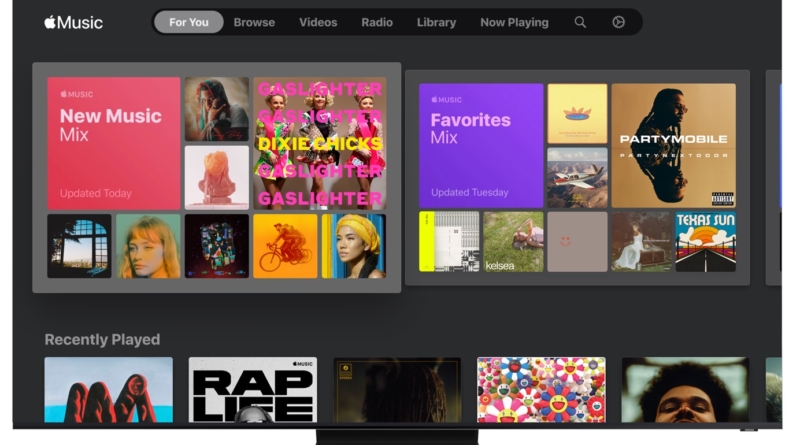Image resolution: width=800 pixels, height=445 pixels.
Task: Select the For You tab
Action: (x=189, y=22)
